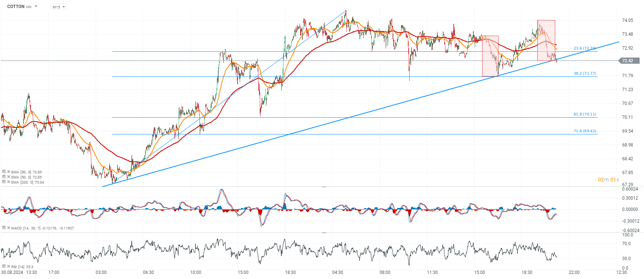Remove the MACD indicator with its X icon
This screenshot has width=644, height=279.
[x=8, y=228]
